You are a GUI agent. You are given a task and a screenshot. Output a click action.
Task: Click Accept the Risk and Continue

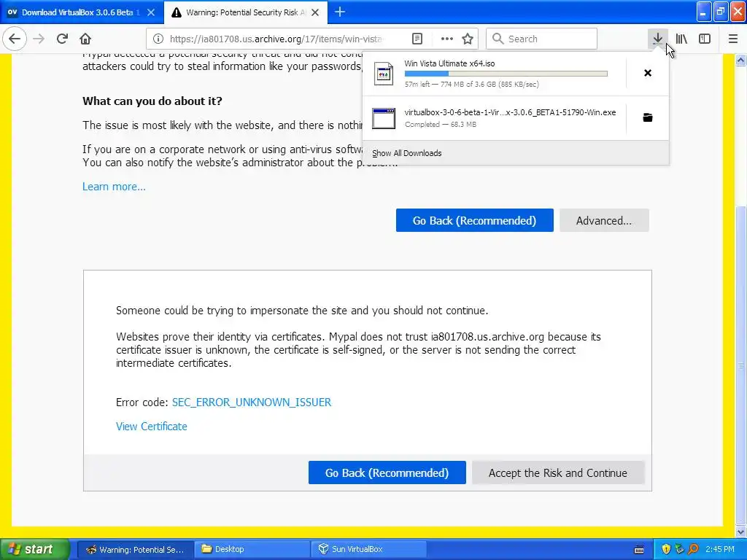pyautogui.click(x=558, y=472)
